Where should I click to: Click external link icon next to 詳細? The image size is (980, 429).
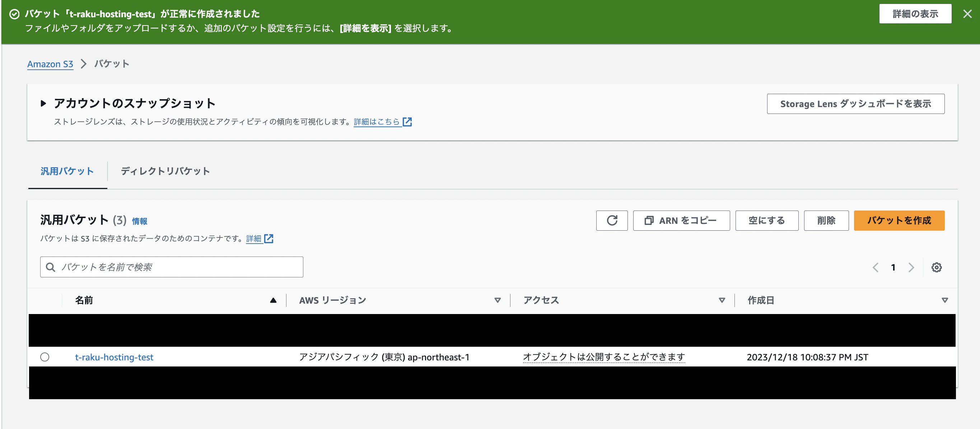coord(269,239)
